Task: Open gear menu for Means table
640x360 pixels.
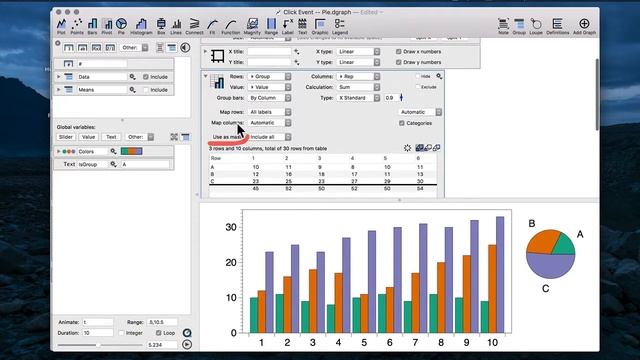Action: tap(133, 89)
